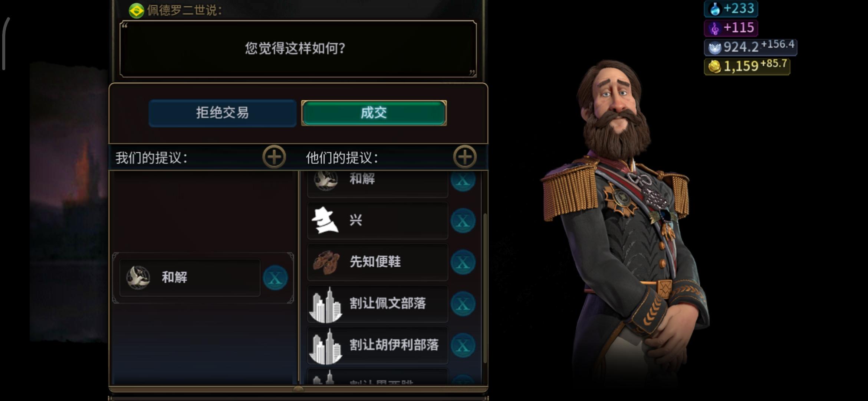
Task: Click the science yield +233 indicator
Action: pos(731,9)
